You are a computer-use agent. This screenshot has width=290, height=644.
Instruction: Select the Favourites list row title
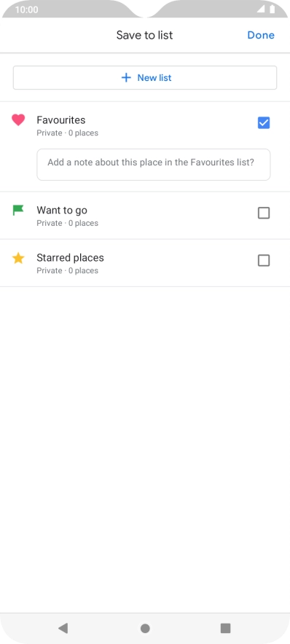(61, 120)
